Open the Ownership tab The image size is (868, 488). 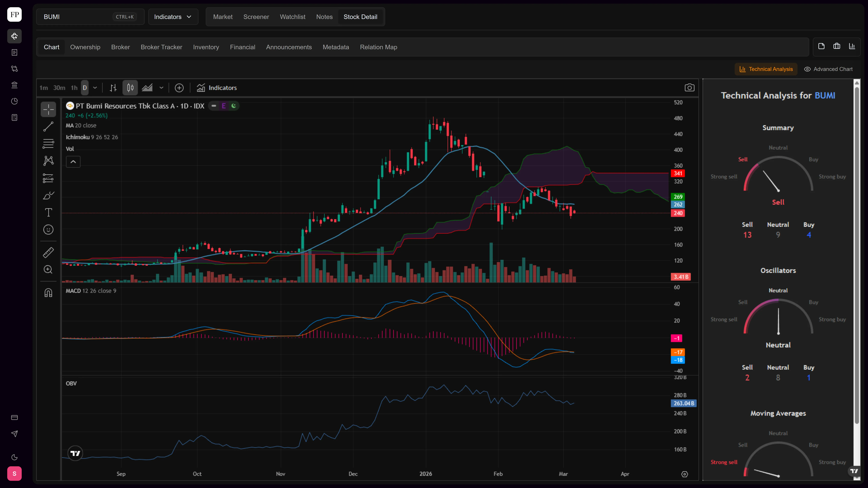pos(85,47)
